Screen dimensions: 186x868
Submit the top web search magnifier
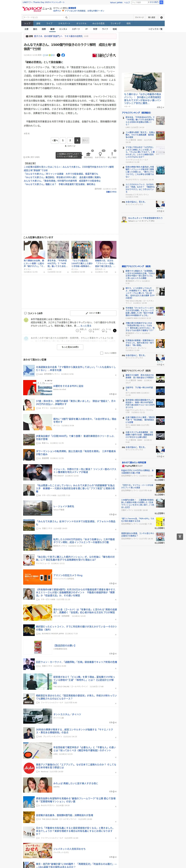tap(161, 2)
